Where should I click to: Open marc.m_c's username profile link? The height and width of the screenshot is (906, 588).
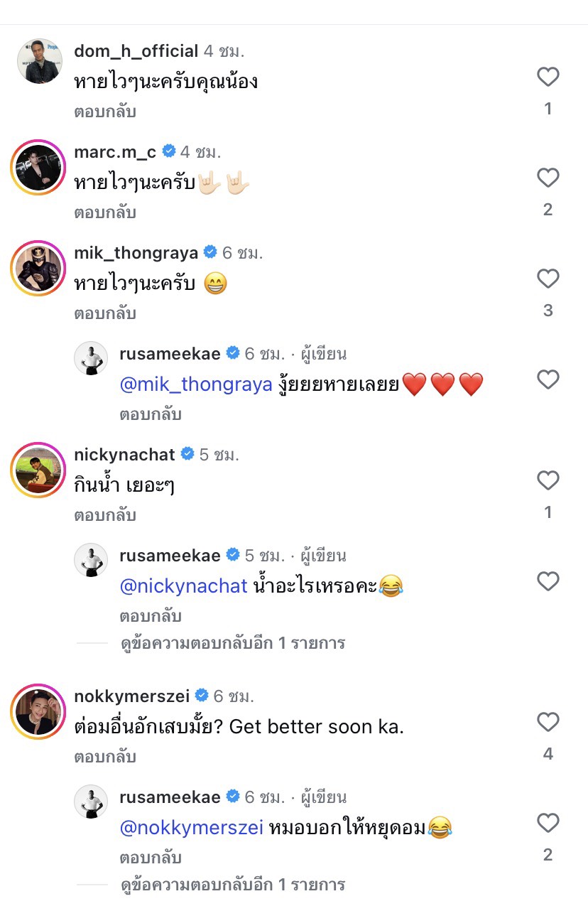point(115,151)
